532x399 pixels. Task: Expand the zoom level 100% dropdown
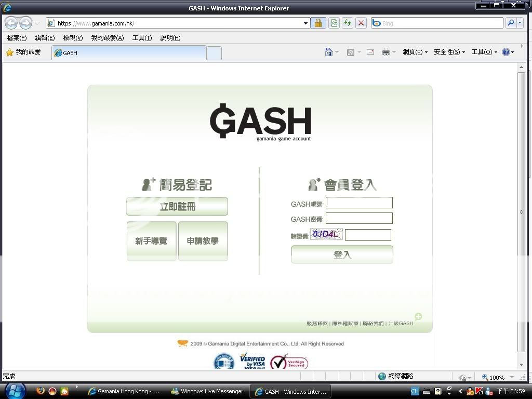point(512,378)
